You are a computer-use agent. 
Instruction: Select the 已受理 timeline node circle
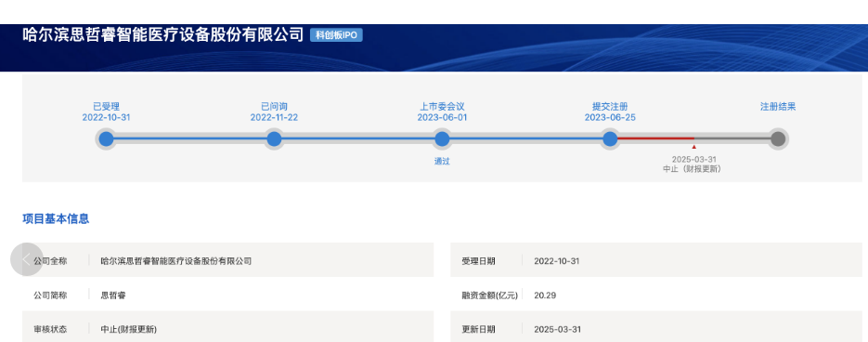pyautogui.click(x=106, y=138)
